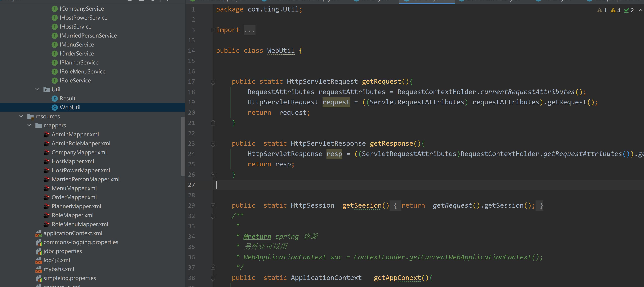Open log4j2.xml configuration file
The height and width of the screenshot is (287, 644).
(x=57, y=260)
